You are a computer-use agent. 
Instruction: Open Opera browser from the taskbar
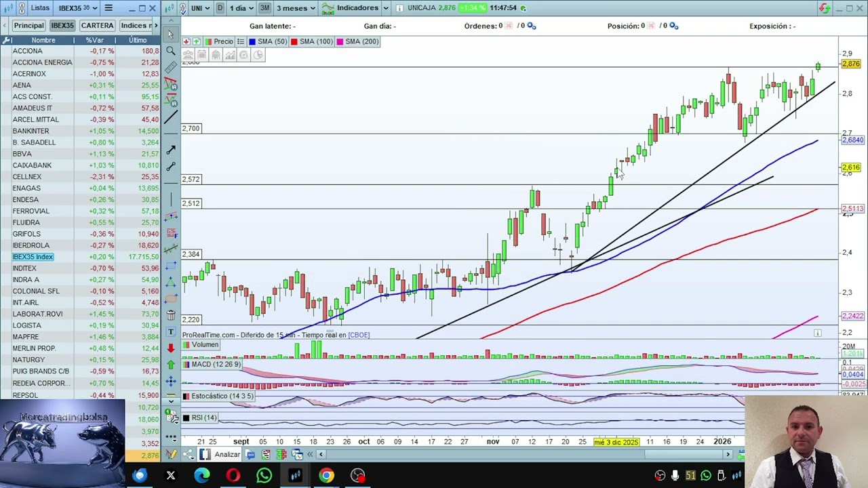[233, 476]
